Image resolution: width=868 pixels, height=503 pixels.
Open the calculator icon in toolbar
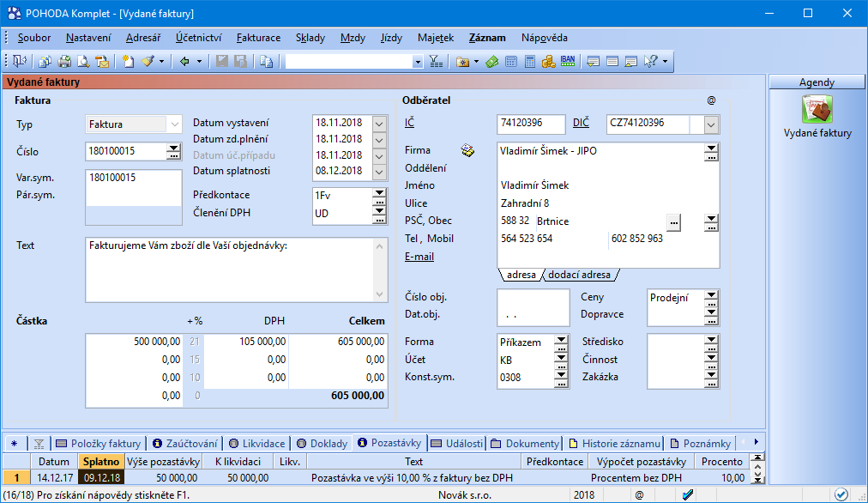coord(530,62)
